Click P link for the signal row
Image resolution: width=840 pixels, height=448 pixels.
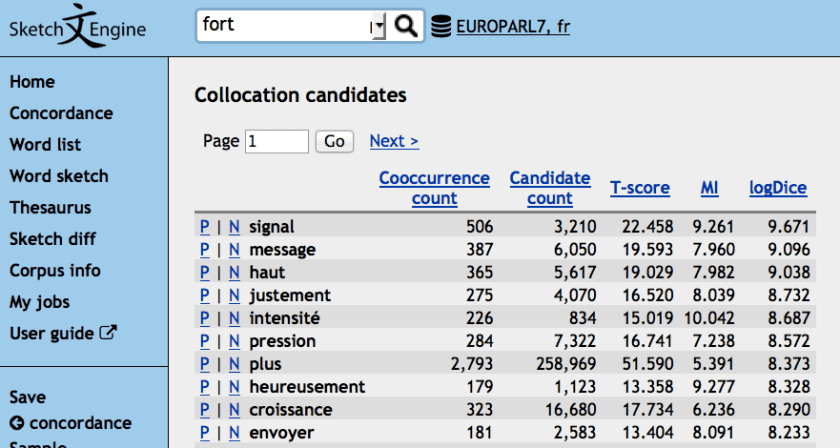204,227
